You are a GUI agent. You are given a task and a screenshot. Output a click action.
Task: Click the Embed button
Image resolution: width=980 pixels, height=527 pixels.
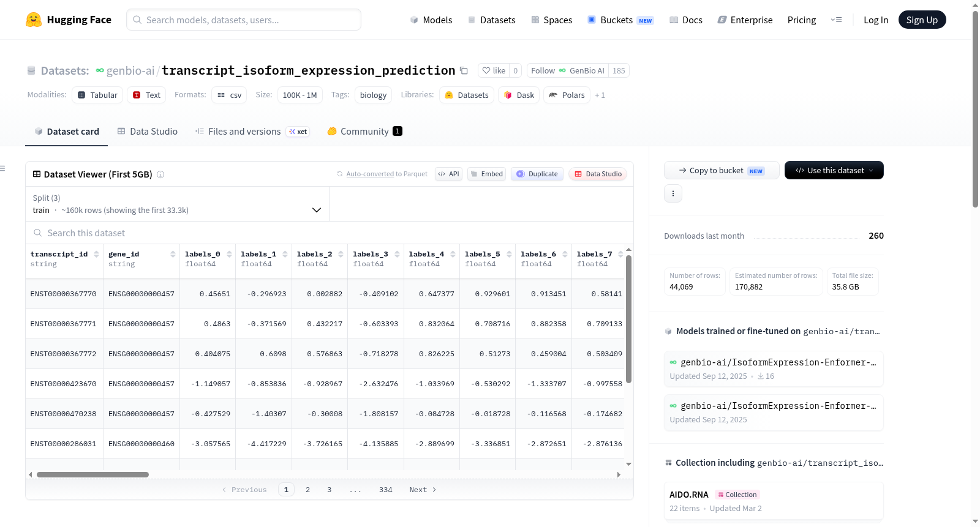pyautogui.click(x=487, y=174)
